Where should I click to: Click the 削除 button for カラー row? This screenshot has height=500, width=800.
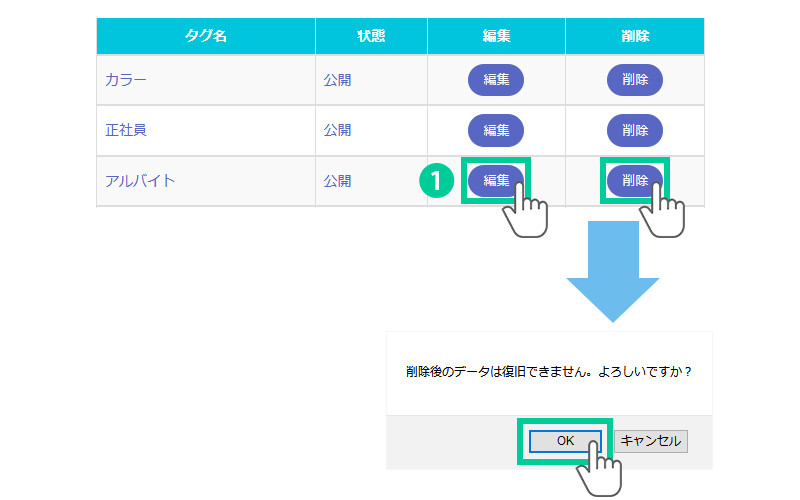click(x=634, y=79)
